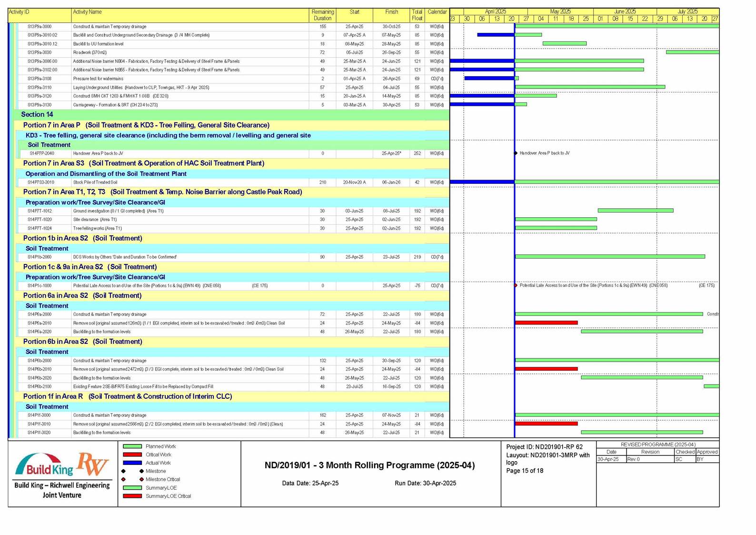This screenshot has width=756, height=535.
Task: Select April 2025 in the timescale header
Action: pos(496,11)
